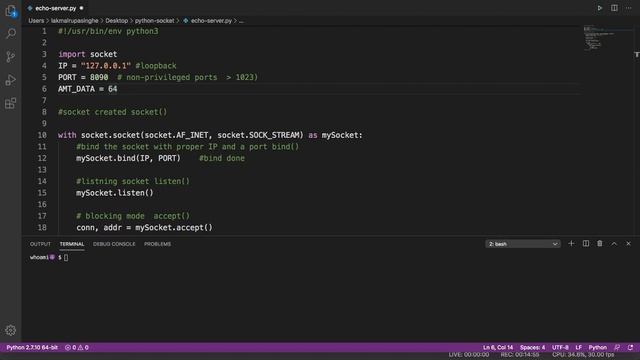Viewport: 640px width, 360px height.
Task: Click line number 15 in gutter
Action: pos(42,193)
